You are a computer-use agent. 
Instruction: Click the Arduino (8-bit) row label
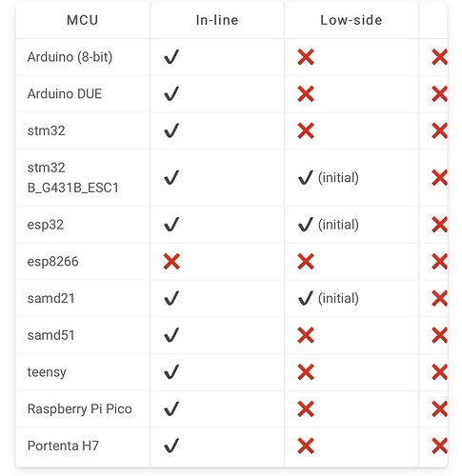coord(70,57)
